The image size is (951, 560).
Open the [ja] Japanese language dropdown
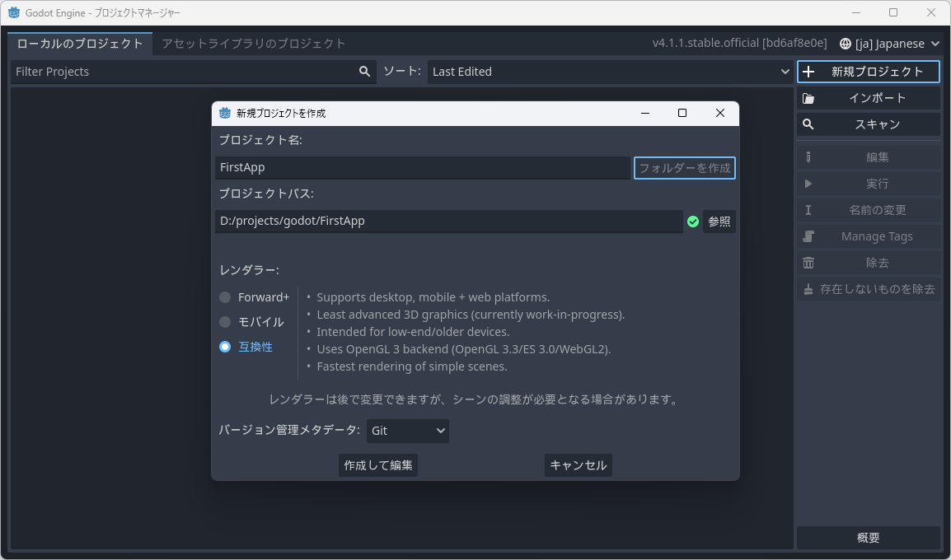889,44
